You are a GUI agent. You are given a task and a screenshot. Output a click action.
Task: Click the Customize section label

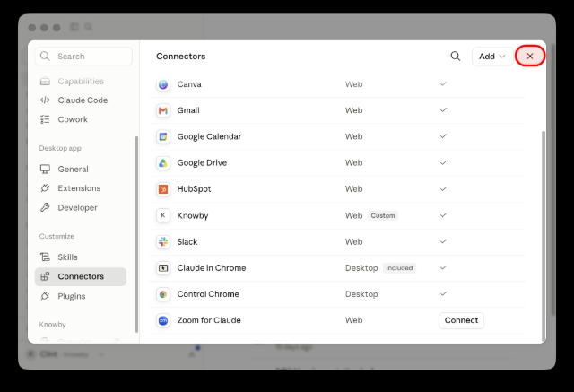point(57,236)
